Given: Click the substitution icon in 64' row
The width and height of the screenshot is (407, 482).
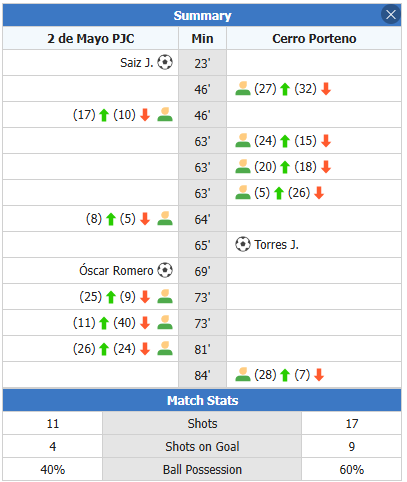Looking at the screenshot, I should [165, 218].
